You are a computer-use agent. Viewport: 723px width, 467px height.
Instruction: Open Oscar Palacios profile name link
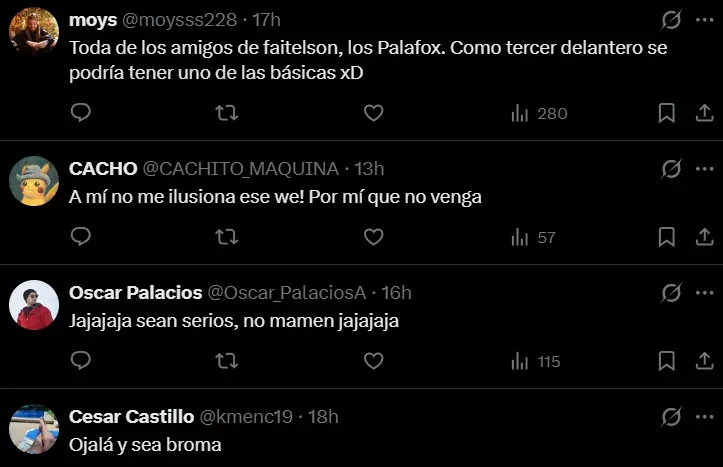pyautogui.click(x=135, y=293)
